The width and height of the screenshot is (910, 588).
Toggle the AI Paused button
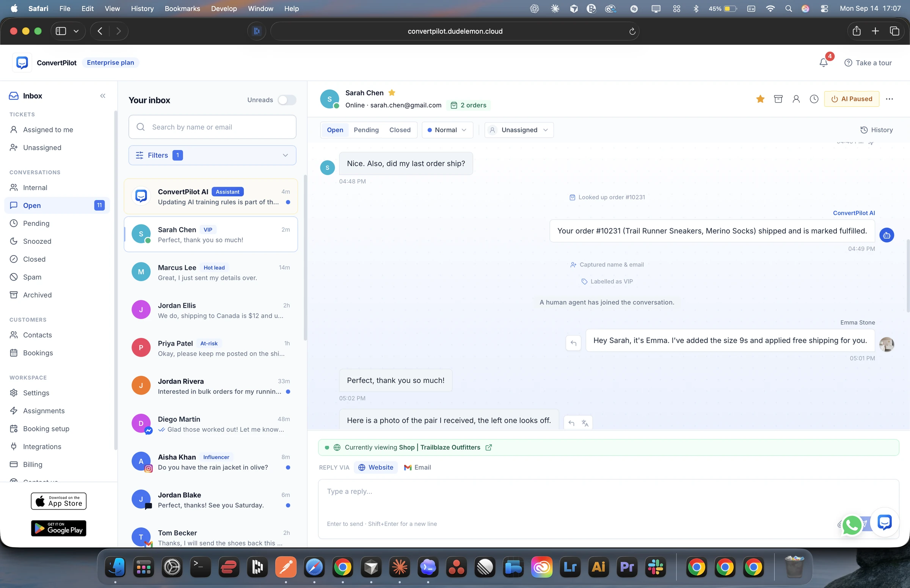852,99
